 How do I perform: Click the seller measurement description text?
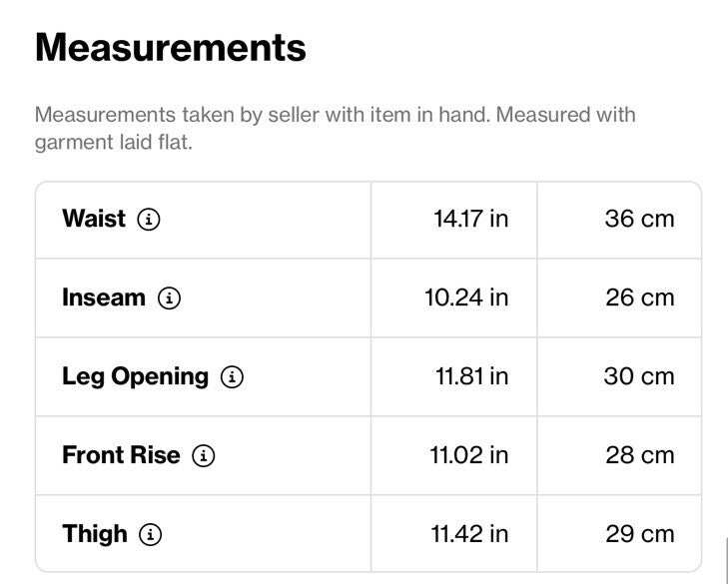point(336,128)
